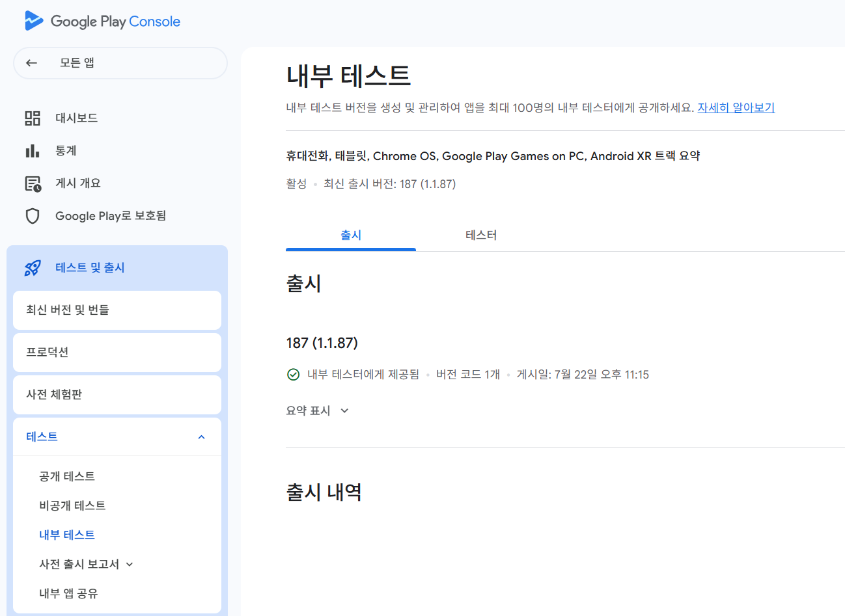Image resolution: width=845 pixels, height=616 pixels.
Task: Click the 내부 테스터에게 제공됨 status text
Action: [363, 375]
